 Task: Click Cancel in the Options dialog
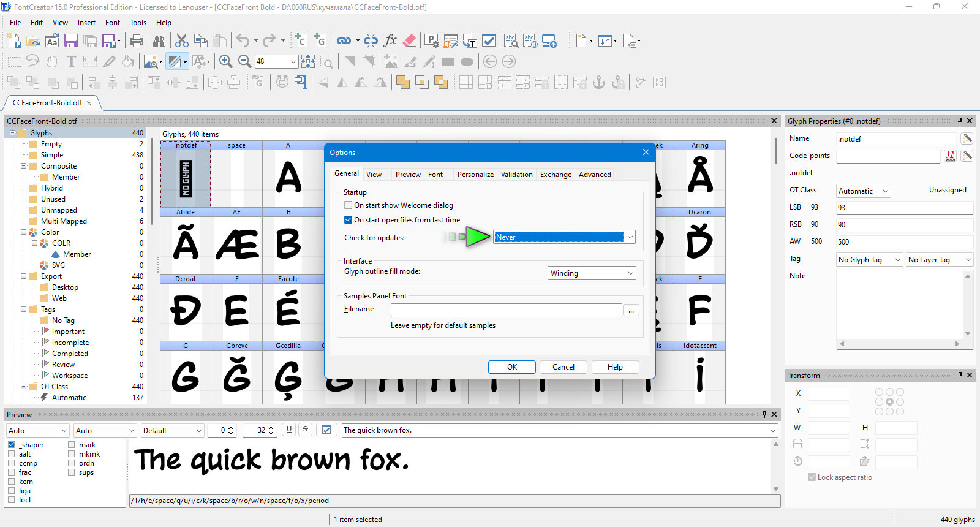point(563,367)
